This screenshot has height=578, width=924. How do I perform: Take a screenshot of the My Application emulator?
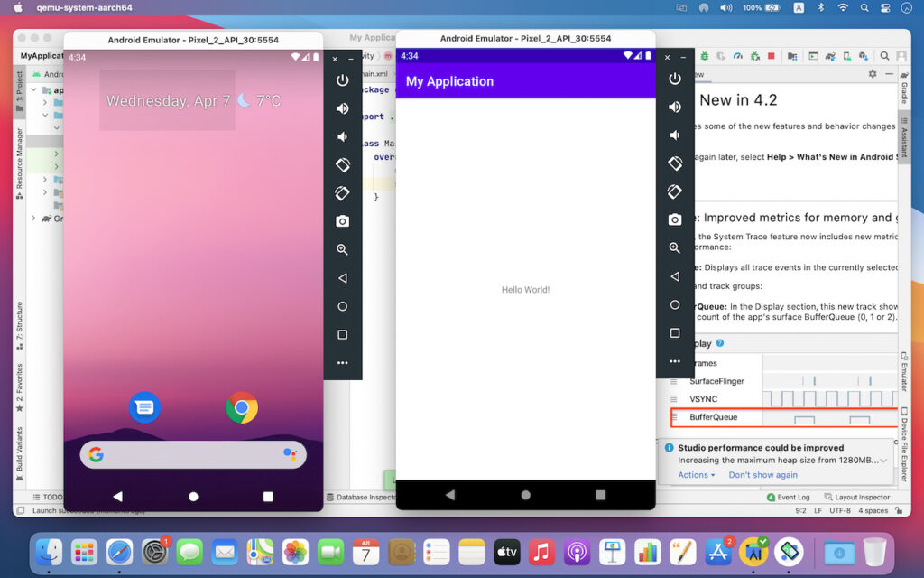674,219
